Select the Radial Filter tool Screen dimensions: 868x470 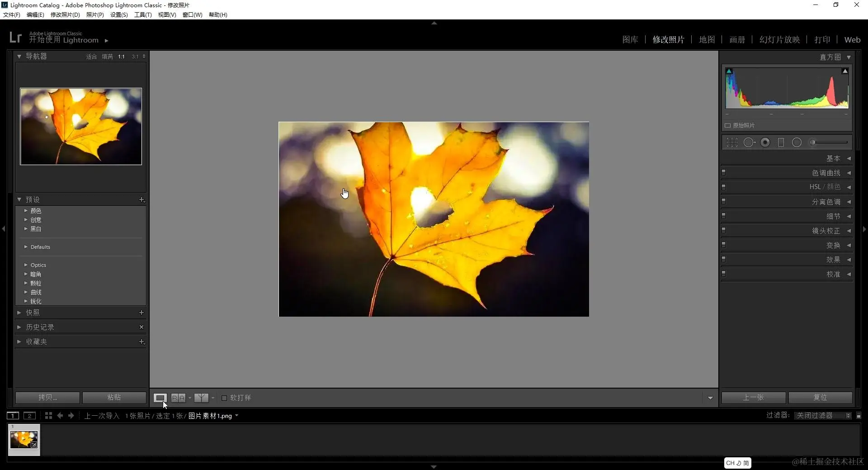point(797,142)
